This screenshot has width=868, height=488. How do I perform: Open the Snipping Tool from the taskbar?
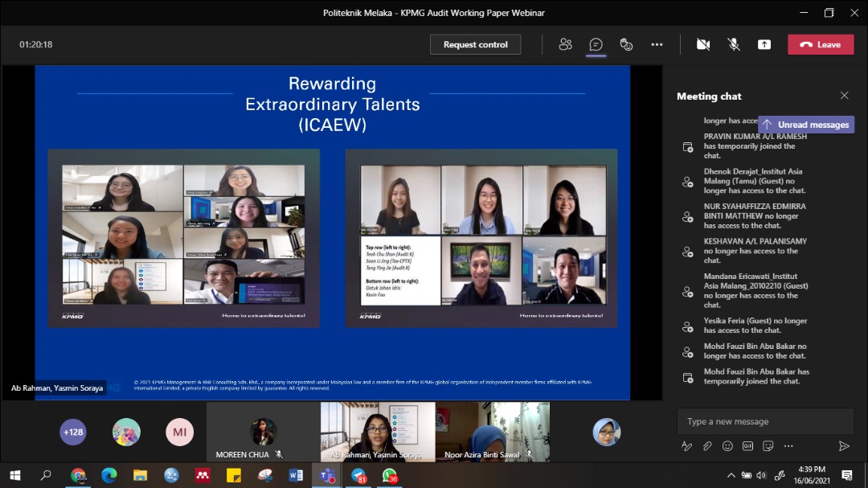(x=264, y=475)
